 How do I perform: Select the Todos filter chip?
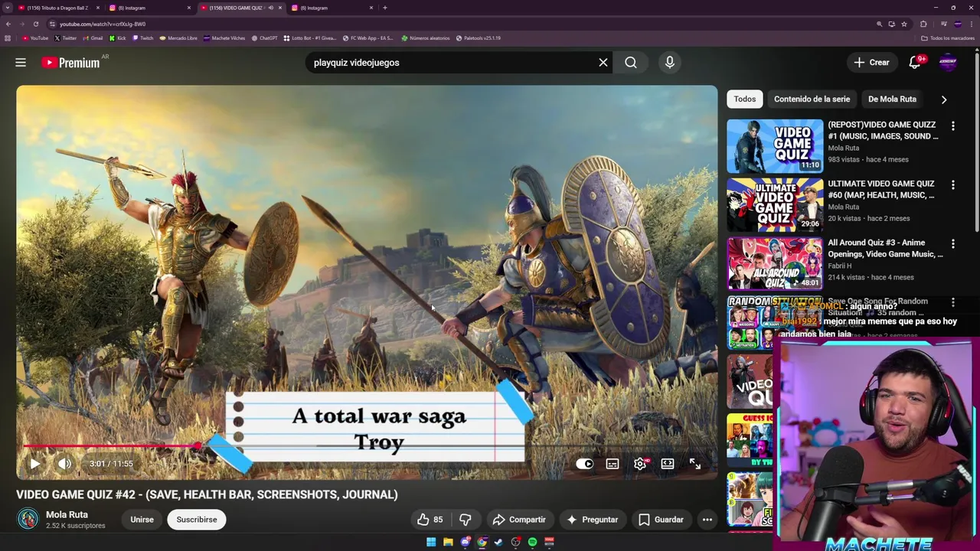(x=744, y=99)
